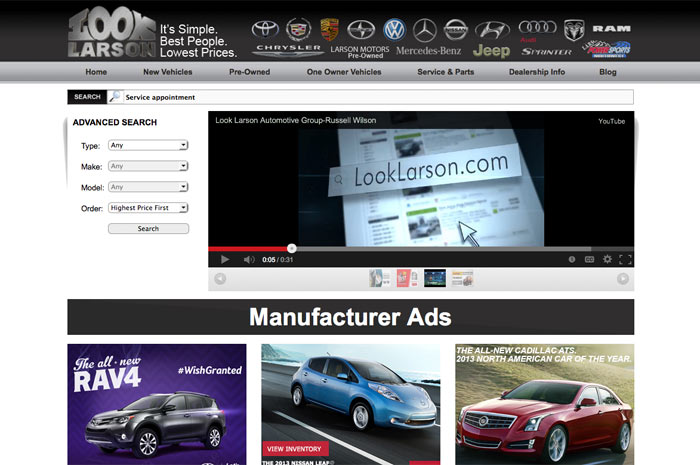This screenshot has height=465, width=700.
Task: Open One Owner Vehicles menu
Action: [344, 72]
